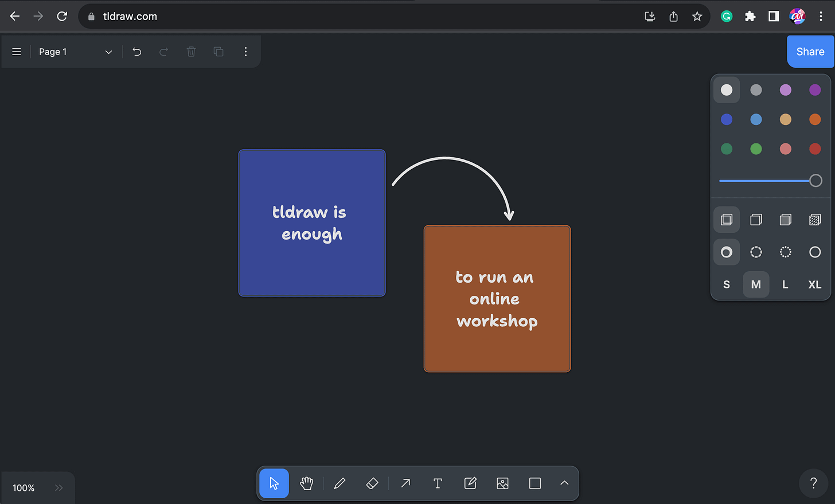Reload the browser page
Viewport: 835px width, 504px height.
click(x=62, y=16)
